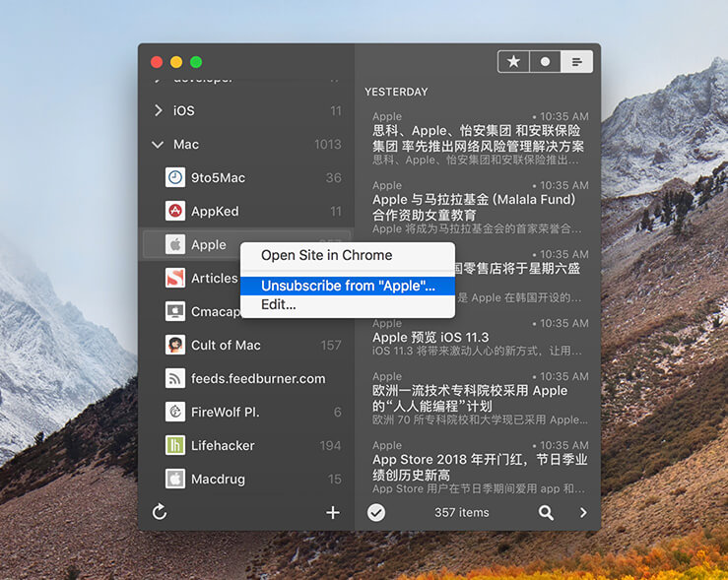Show all items filter
This screenshot has height=580, width=728.
576,61
